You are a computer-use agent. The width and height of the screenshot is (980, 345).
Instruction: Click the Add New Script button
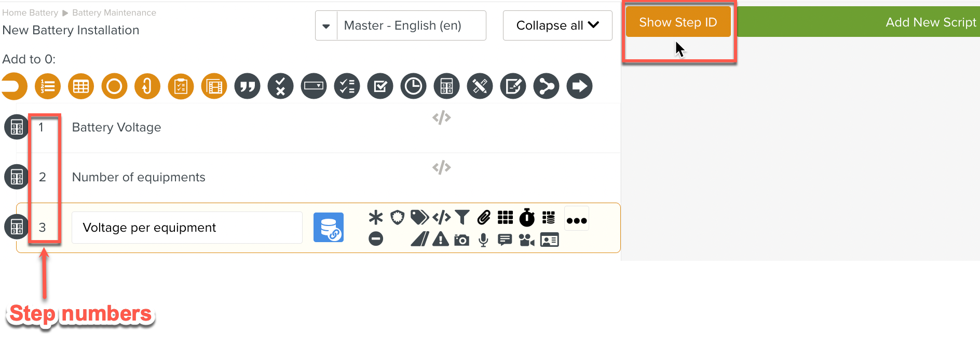click(x=930, y=22)
